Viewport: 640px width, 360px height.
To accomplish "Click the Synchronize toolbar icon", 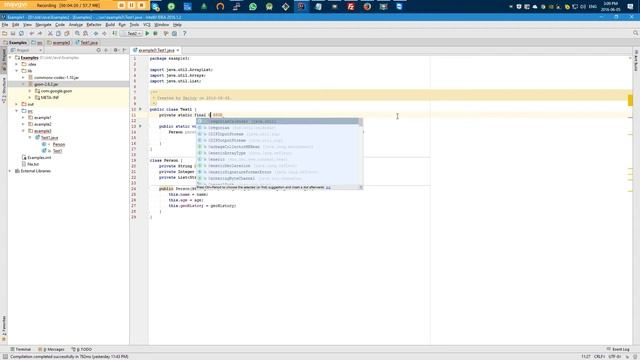I will (x=21, y=33).
